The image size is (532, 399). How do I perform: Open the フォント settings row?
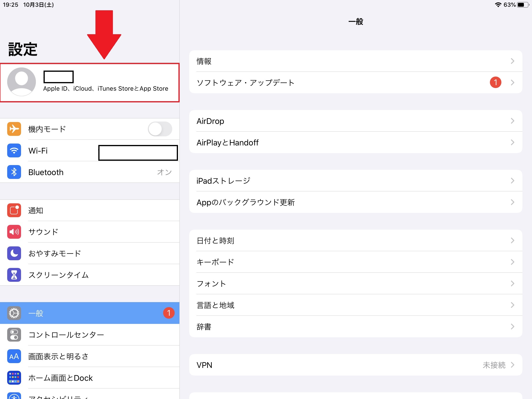point(356,283)
